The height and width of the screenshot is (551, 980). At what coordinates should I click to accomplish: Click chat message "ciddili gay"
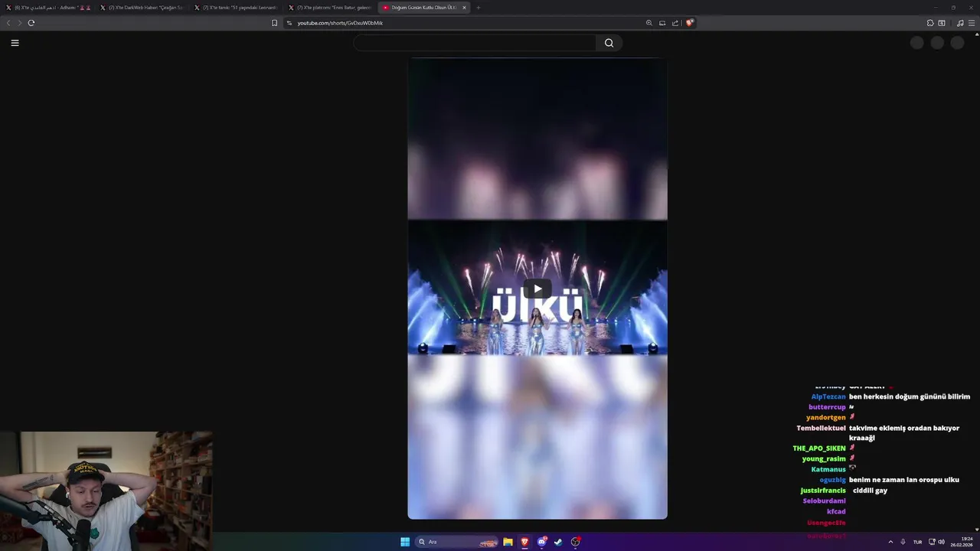point(870,491)
